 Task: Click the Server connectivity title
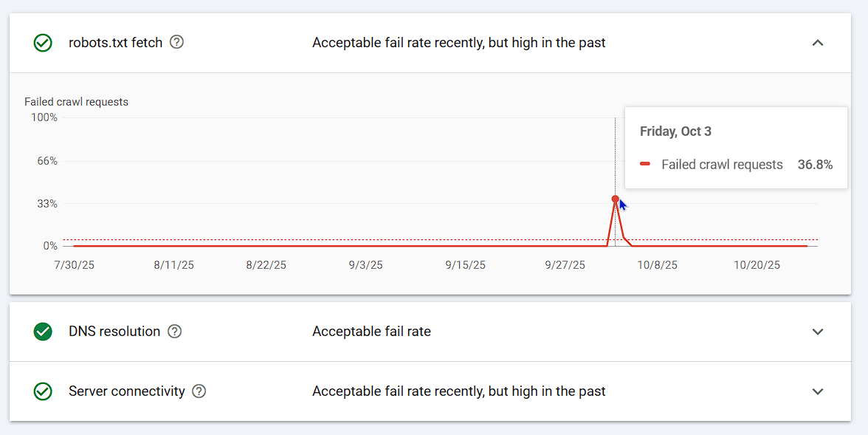click(x=126, y=391)
